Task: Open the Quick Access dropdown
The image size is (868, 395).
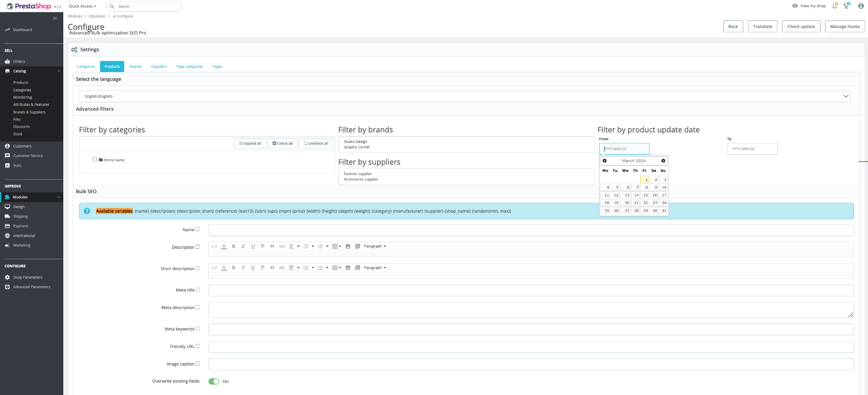Action: [83, 6]
